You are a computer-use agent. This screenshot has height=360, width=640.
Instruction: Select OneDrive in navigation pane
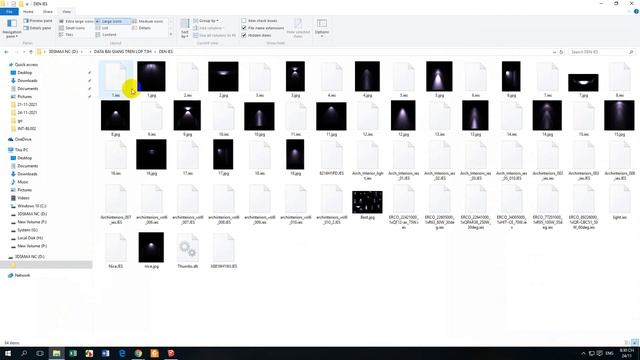[22, 140]
